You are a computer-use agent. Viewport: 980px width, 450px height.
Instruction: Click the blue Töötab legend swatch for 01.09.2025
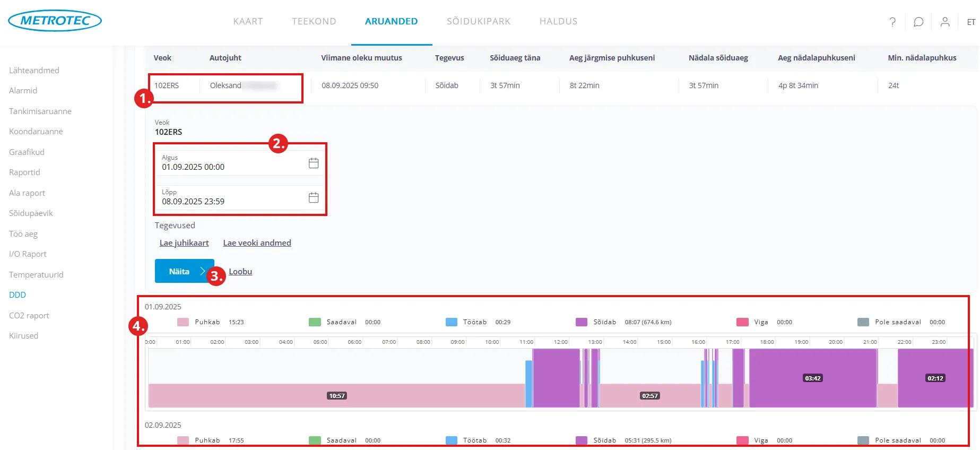tap(452, 322)
